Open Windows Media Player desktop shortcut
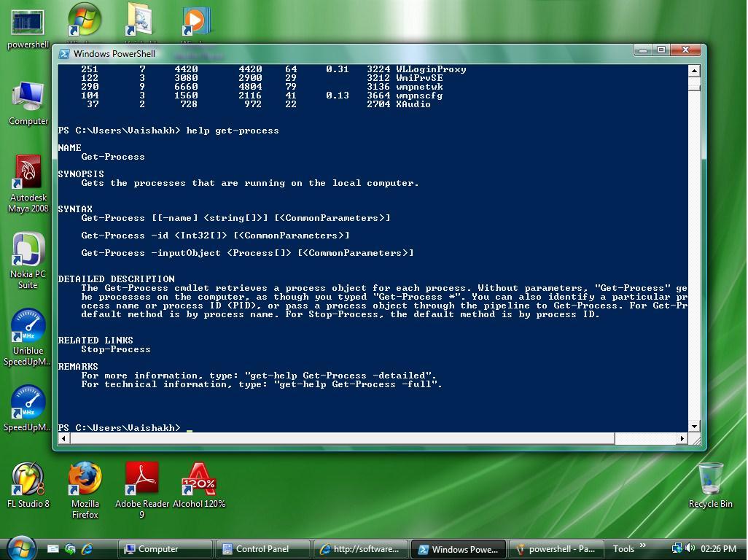The image size is (748, 560). 197,22
